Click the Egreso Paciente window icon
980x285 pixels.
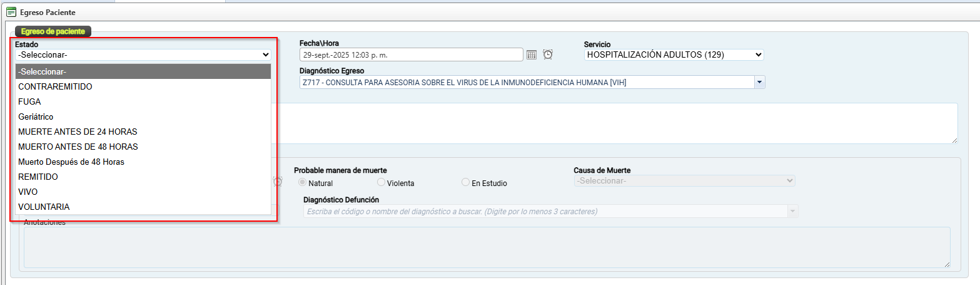(x=11, y=12)
